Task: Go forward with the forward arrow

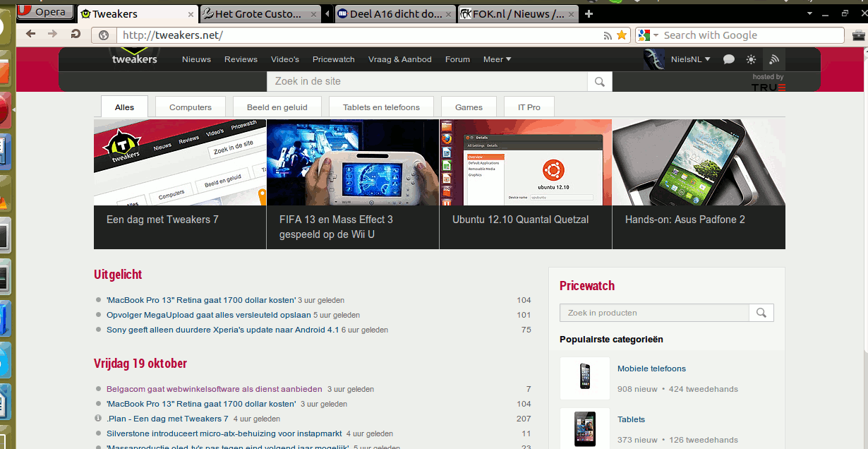Action: [52, 34]
